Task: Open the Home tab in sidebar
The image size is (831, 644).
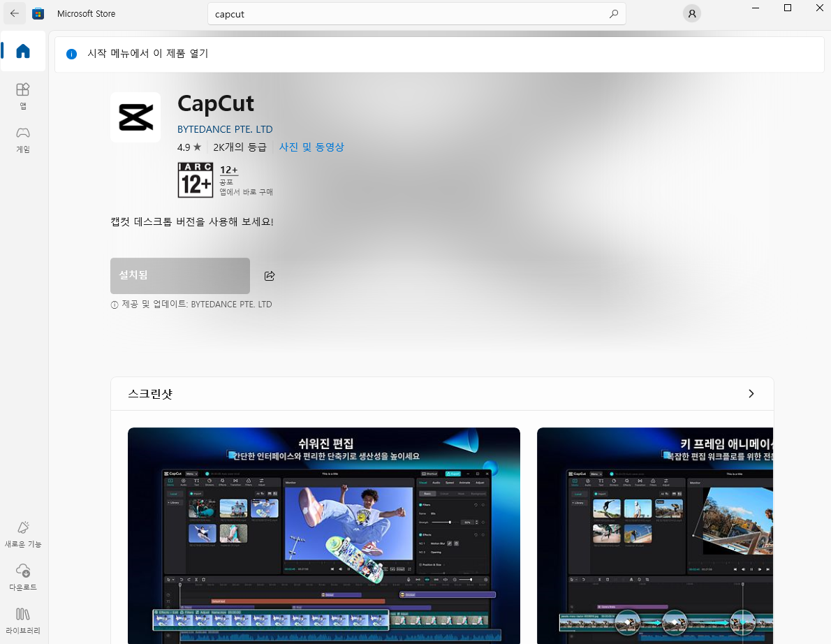Action: pos(23,51)
